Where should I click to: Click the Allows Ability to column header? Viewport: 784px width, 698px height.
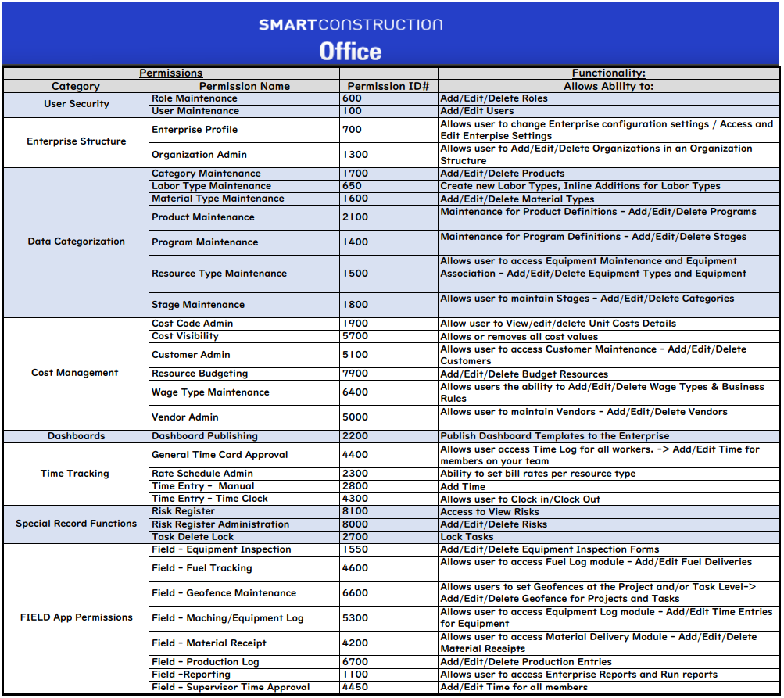[x=608, y=86]
